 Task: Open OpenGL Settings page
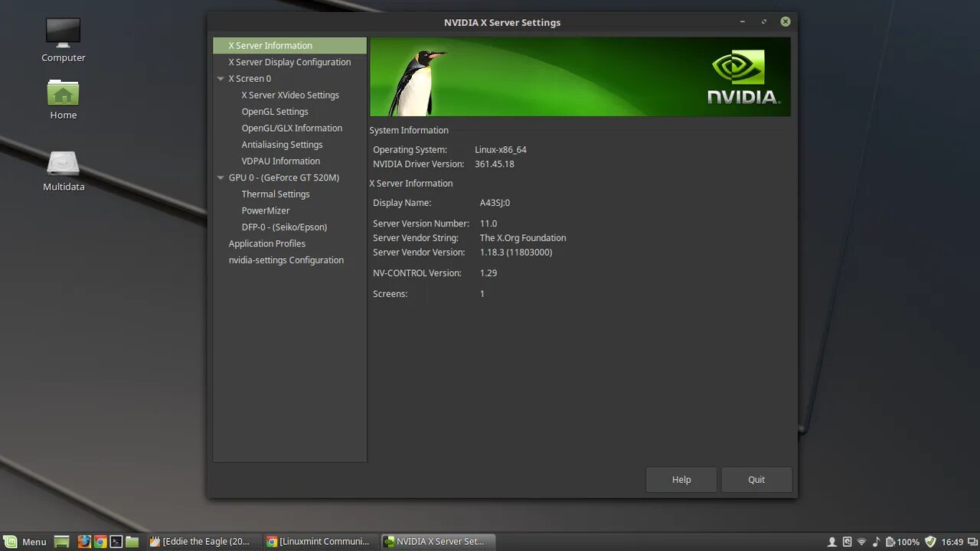275,112
